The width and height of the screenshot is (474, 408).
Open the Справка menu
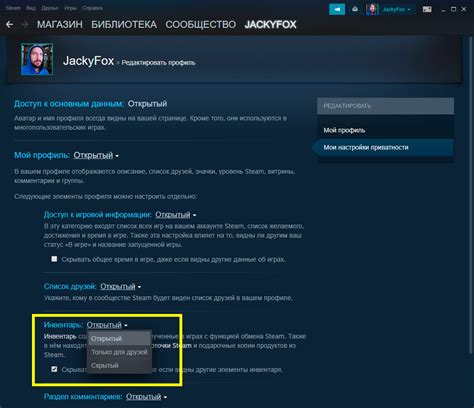click(x=92, y=8)
